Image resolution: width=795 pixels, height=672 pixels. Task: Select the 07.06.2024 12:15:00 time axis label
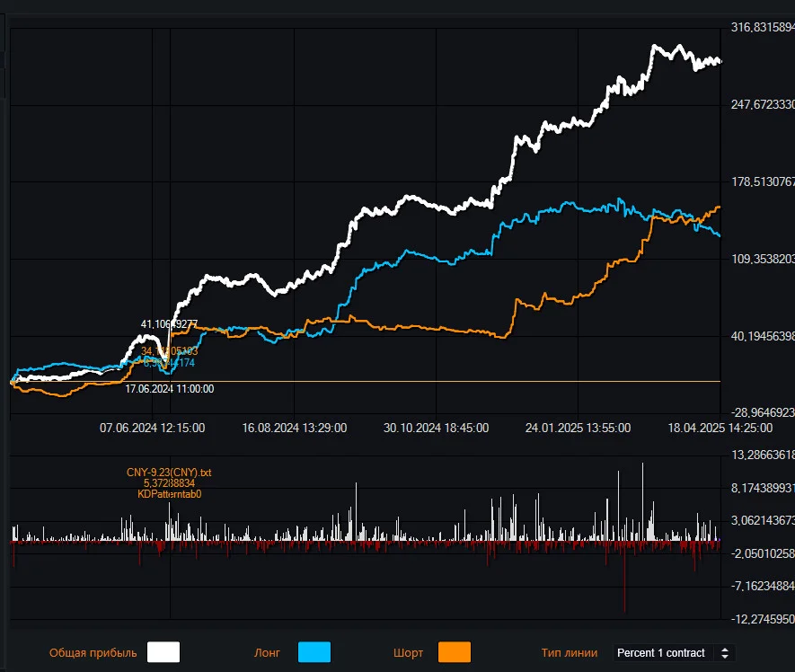click(152, 428)
